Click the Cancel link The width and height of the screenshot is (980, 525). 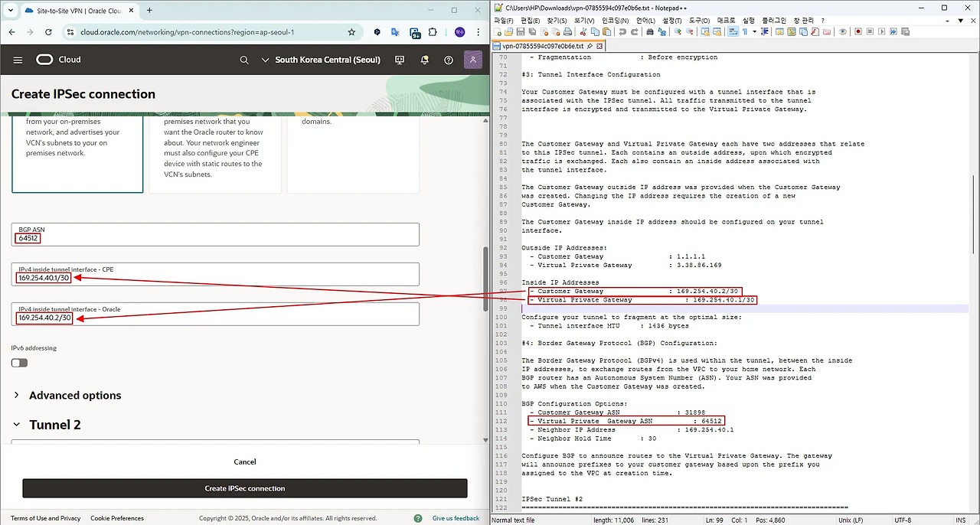pyautogui.click(x=244, y=461)
